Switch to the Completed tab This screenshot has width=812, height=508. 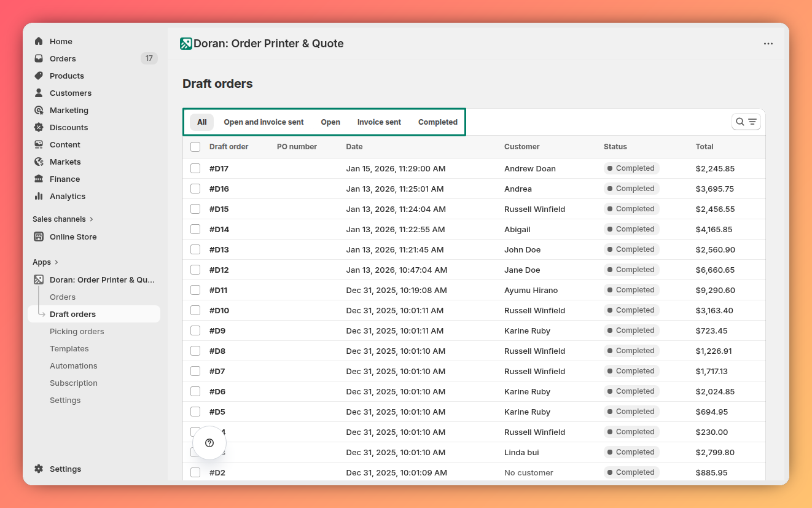point(438,122)
